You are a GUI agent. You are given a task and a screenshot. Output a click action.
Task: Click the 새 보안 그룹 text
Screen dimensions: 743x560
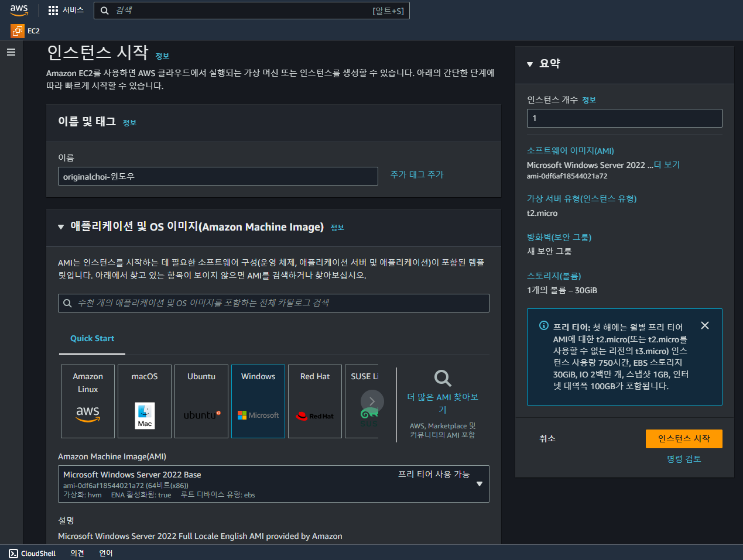coord(549,252)
